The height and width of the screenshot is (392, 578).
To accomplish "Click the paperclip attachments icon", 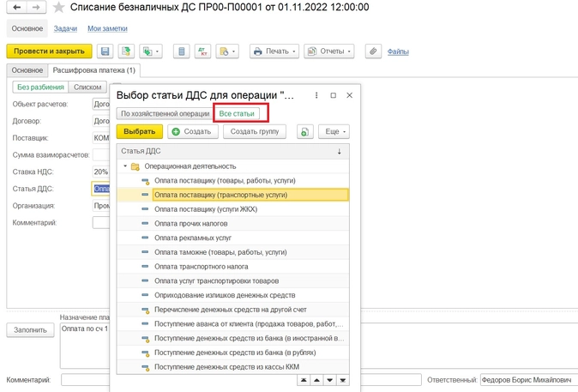I will click(x=373, y=51).
